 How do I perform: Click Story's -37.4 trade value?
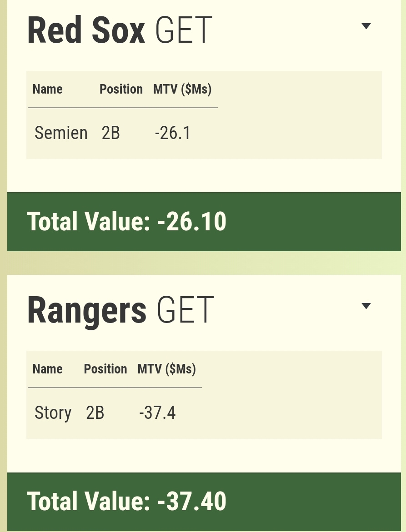tap(157, 413)
